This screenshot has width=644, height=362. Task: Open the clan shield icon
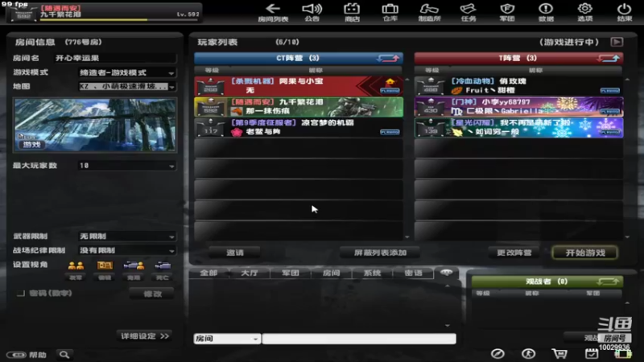507,9
